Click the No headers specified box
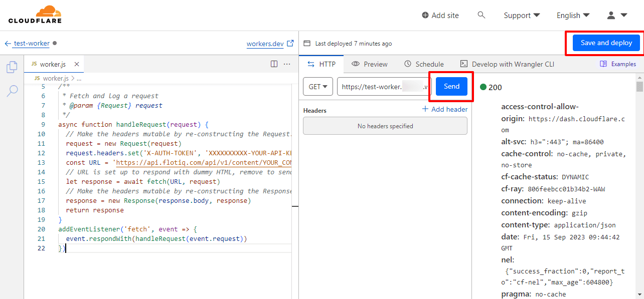644x299 pixels. point(385,126)
